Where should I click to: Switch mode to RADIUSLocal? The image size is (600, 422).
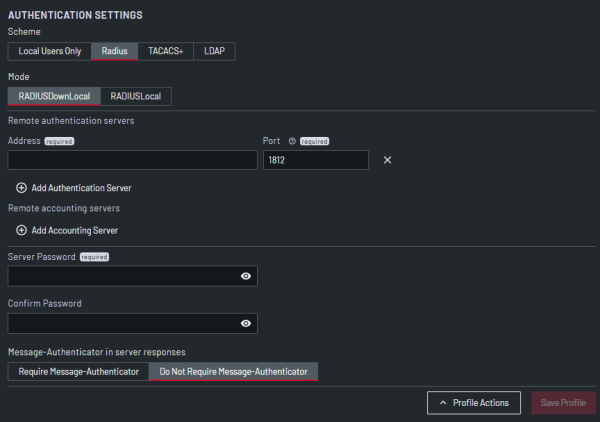click(x=135, y=96)
